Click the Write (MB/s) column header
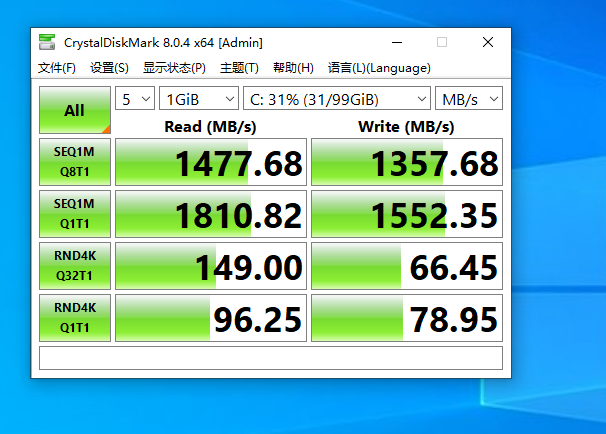 click(406, 127)
